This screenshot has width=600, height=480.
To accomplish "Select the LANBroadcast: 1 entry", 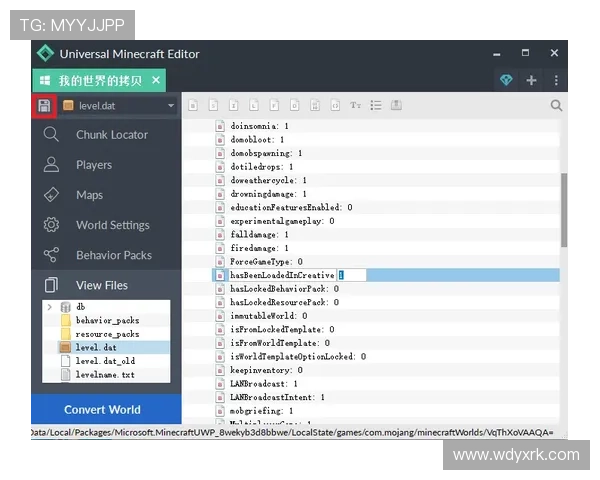I will (264, 384).
